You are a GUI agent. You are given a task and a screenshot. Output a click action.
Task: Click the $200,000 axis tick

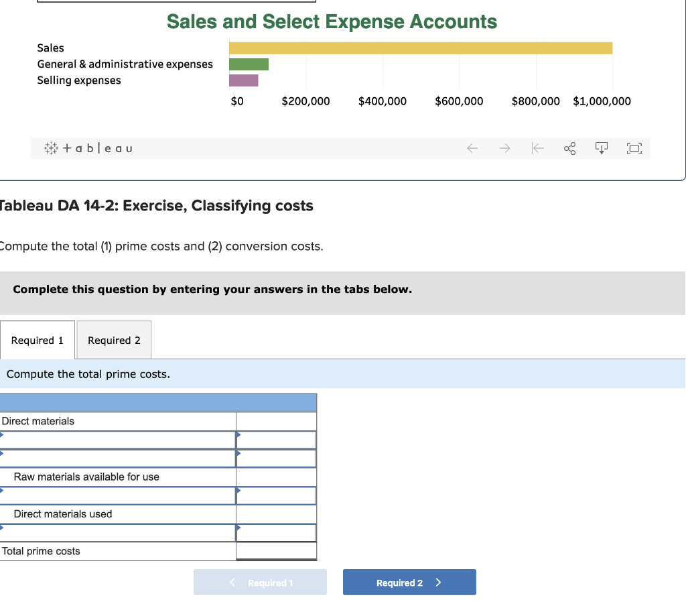[305, 101]
